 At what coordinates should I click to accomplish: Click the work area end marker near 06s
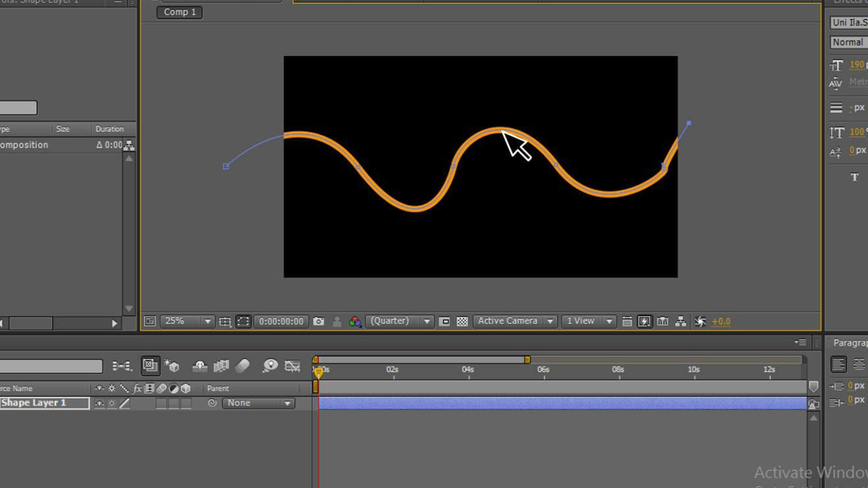[526, 360]
